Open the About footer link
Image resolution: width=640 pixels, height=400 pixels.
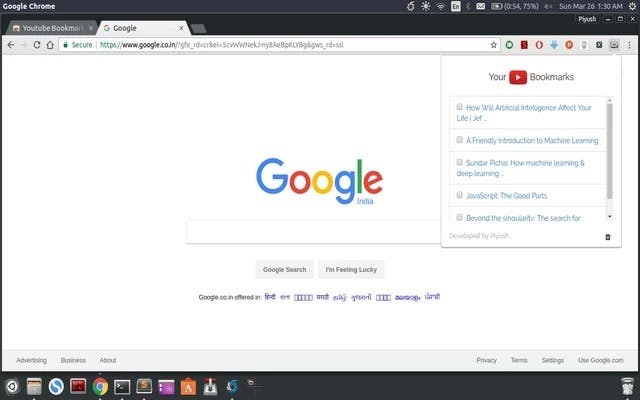108,360
